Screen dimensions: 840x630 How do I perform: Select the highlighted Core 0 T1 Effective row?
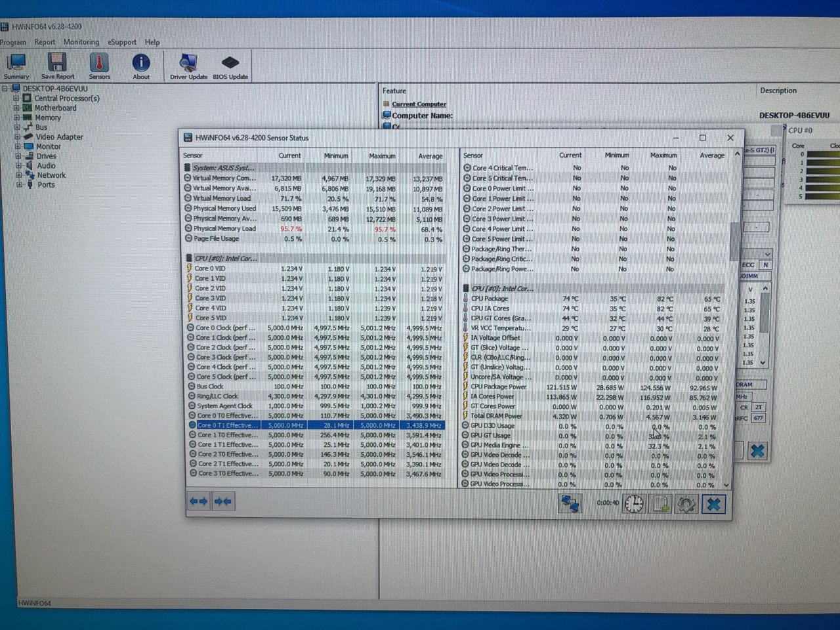tap(316, 425)
